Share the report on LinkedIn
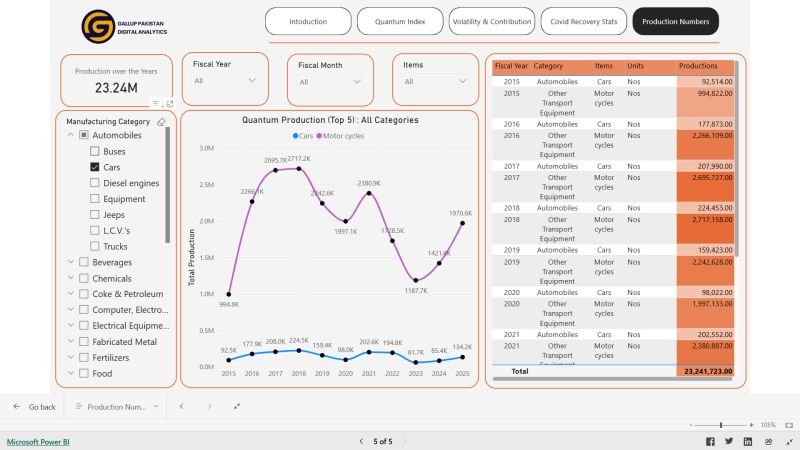The width and height of the screenshot is (800, 450). 746,441
